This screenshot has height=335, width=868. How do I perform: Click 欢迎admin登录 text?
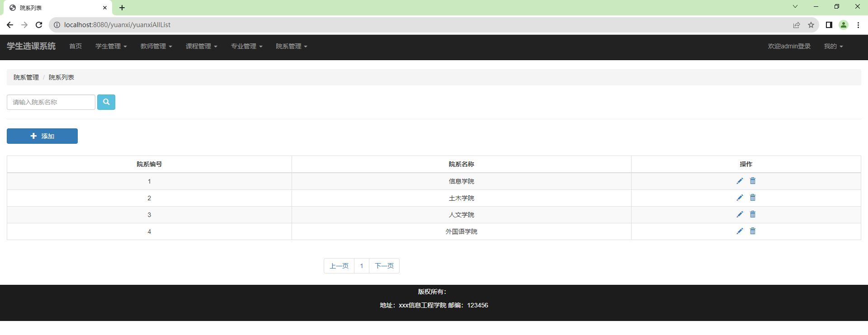click(789, 46)
